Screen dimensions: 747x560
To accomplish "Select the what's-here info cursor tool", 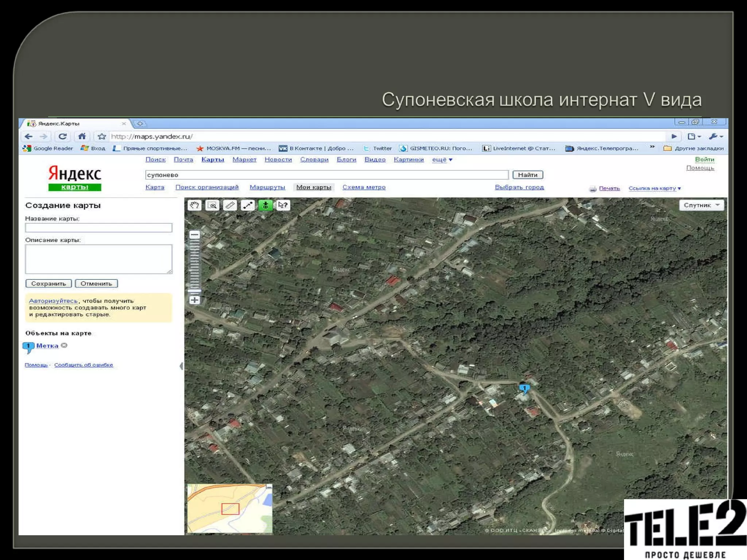I will click(283, 205).
